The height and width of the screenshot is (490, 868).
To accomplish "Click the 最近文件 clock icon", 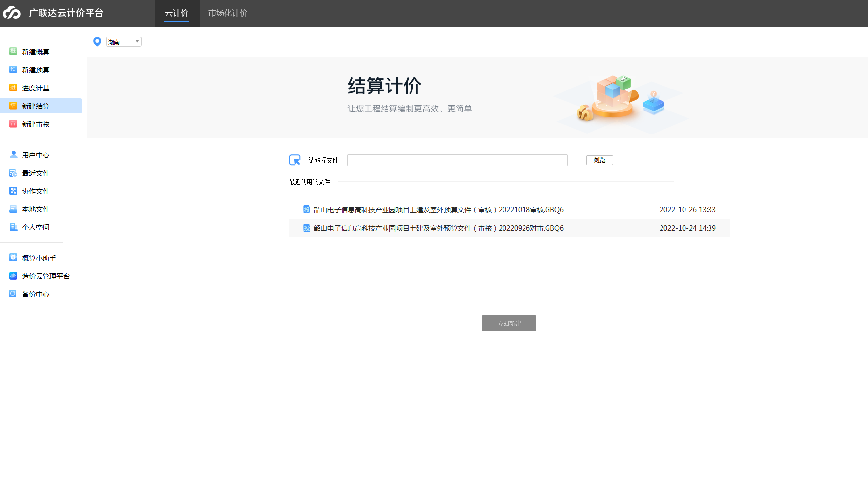I will 13,173.
